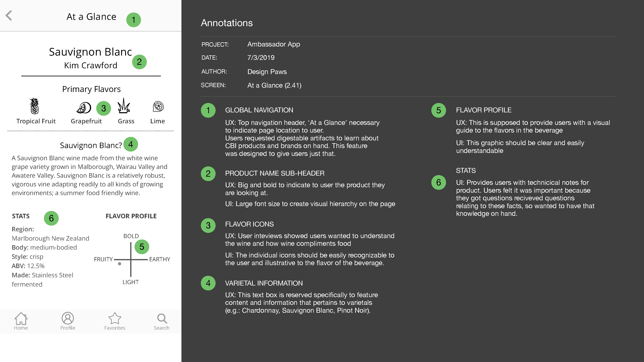The width and height of the screenshot is (644, 362).
Task: Click the 'FLAVOR ICONS' annotation heading
Action: pyautogui.click(x=250, y=224)
